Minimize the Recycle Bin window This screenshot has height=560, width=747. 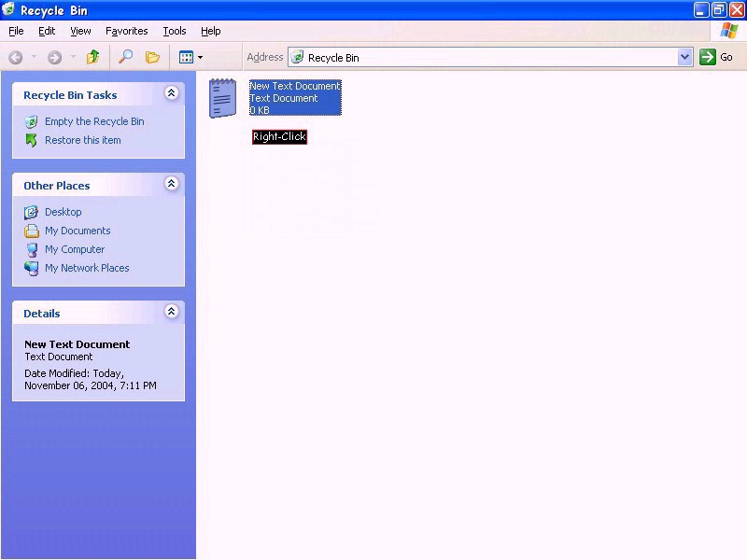point(700,9)
